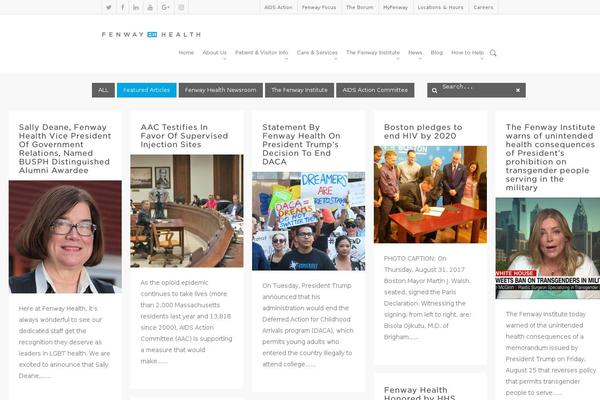Click the 'On Tuesday, President Trump' excerpt
Screen dimensions: 600x400
click(x=308, y=325)
